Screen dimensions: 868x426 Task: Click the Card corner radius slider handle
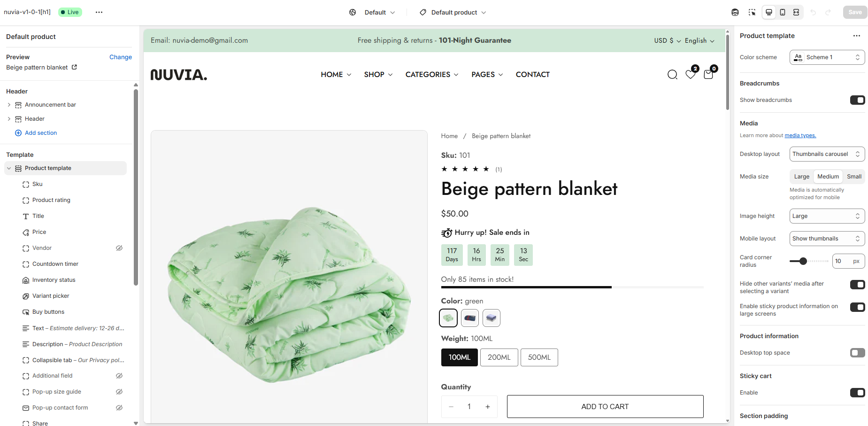point(803,261)
